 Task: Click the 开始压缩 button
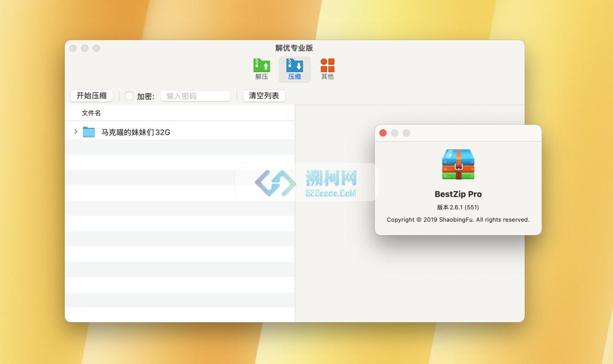point(91,96)
